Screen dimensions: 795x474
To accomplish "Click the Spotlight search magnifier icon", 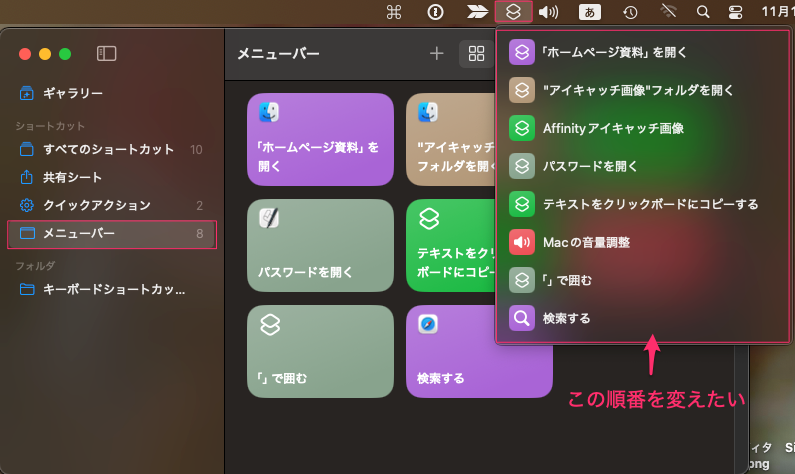I will tap(703, 13).
